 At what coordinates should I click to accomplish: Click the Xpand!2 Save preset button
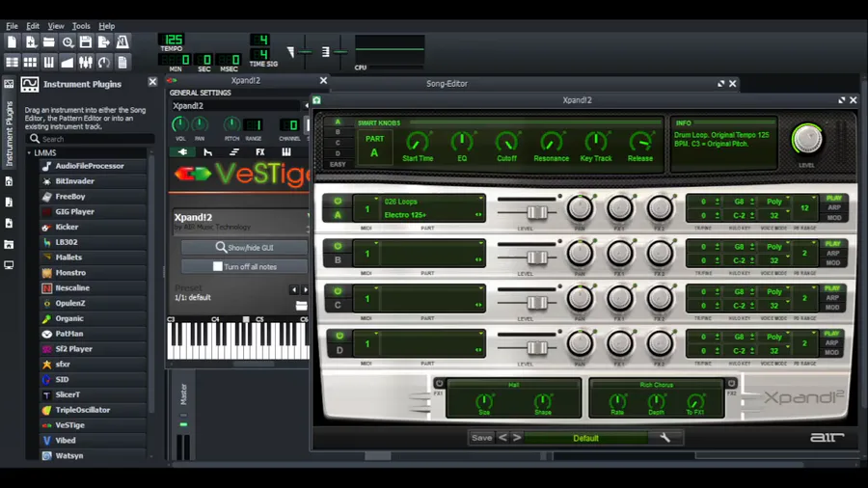(481, 438)
